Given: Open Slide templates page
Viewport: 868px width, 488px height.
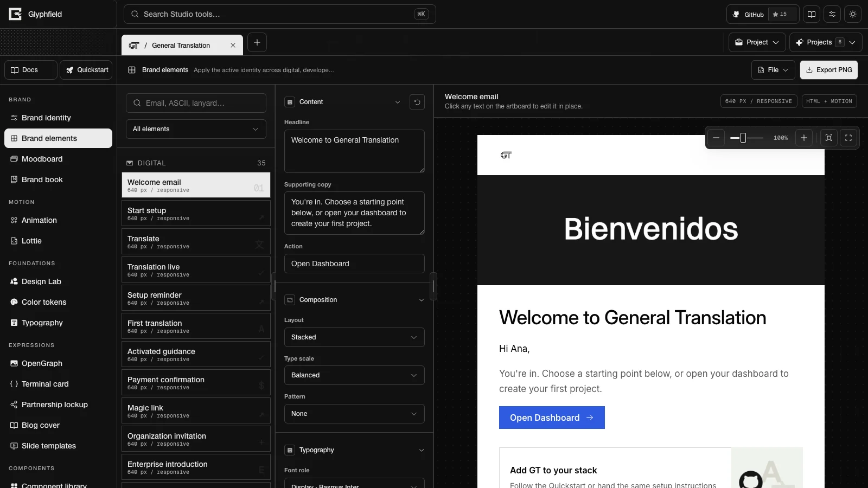Looking at the screenshot, I should 58,446.
